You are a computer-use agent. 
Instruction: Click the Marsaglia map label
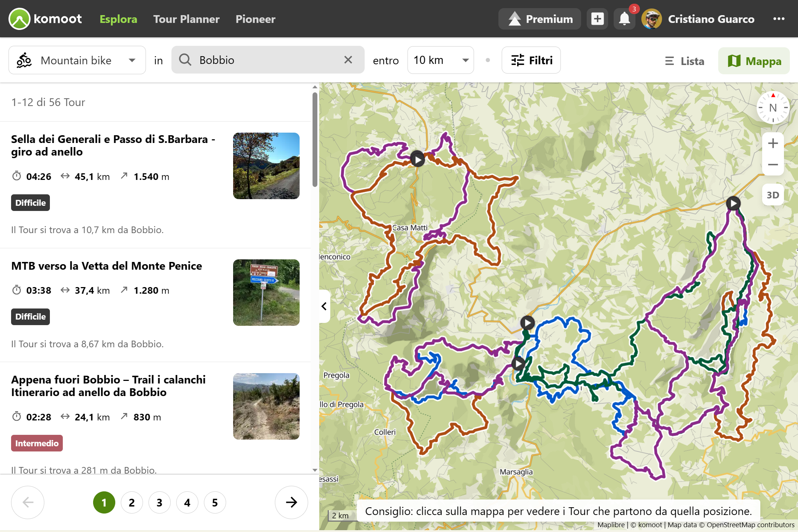[x=516, y=472]
